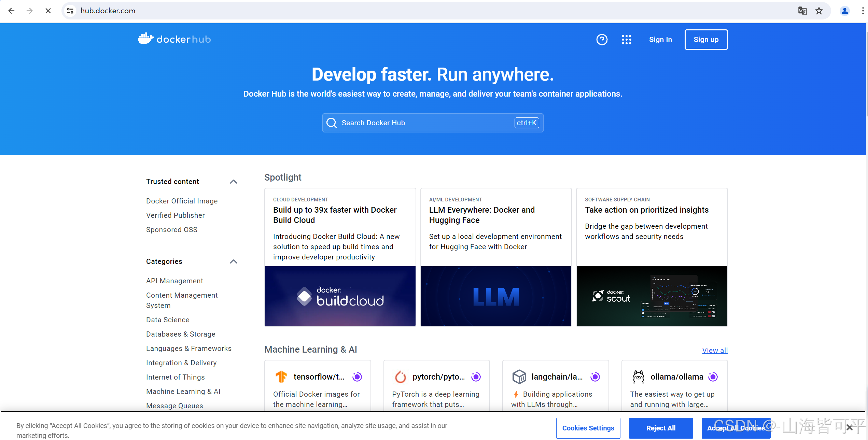Open the browser profile avatar

(845, 11)
